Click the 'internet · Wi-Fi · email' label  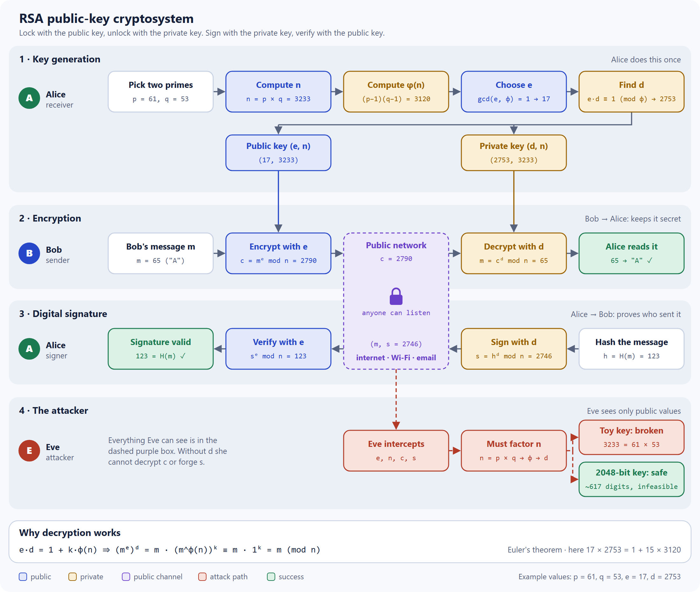point(396,358)
